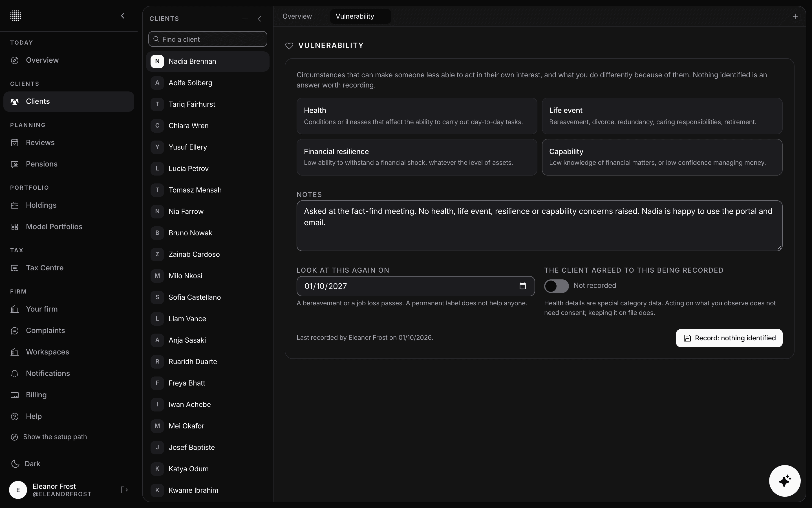Open the sparkle assistant button
The height and width of the screenshot is (508, 812).
pos(785,481)
